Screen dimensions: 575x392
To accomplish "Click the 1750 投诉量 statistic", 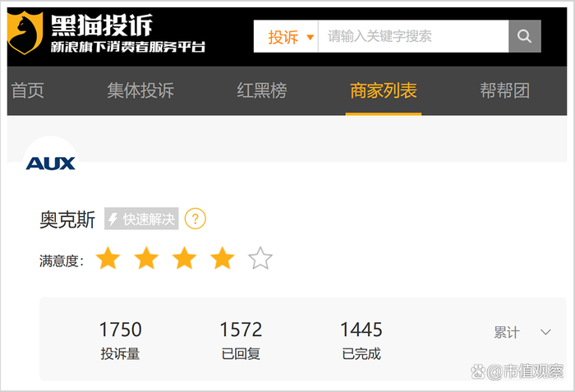I will [120, 339].
